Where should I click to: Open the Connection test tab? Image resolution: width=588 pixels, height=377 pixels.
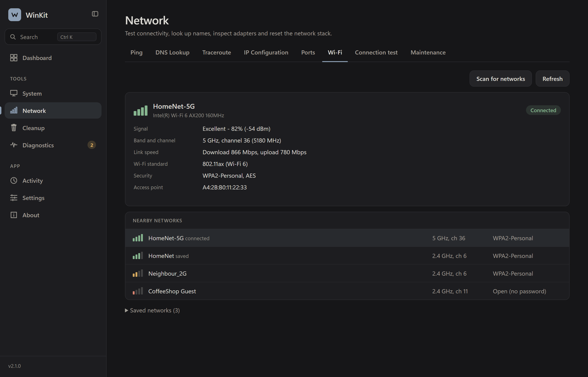click(x=376, y=52)
